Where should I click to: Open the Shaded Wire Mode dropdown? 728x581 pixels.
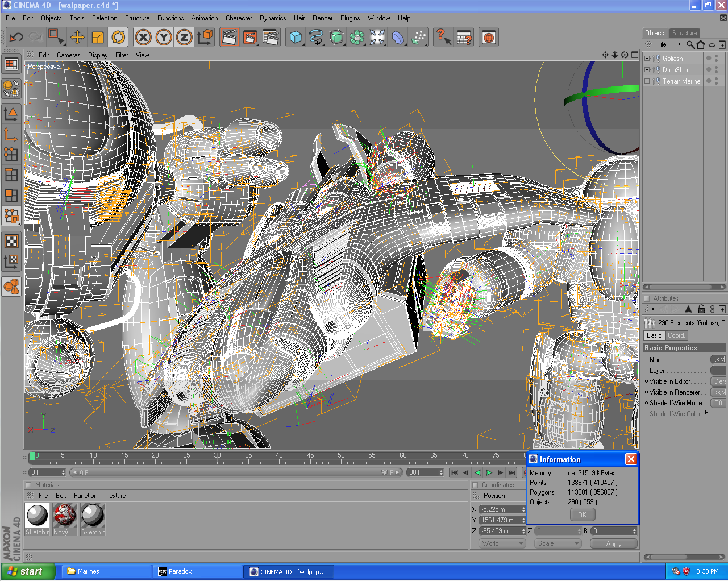click(719, 403)
